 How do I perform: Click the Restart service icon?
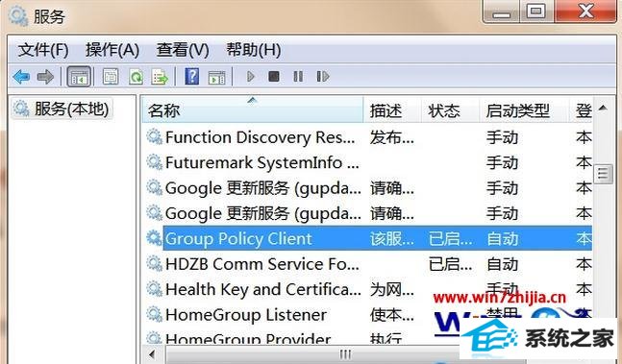tap(322, 76)
